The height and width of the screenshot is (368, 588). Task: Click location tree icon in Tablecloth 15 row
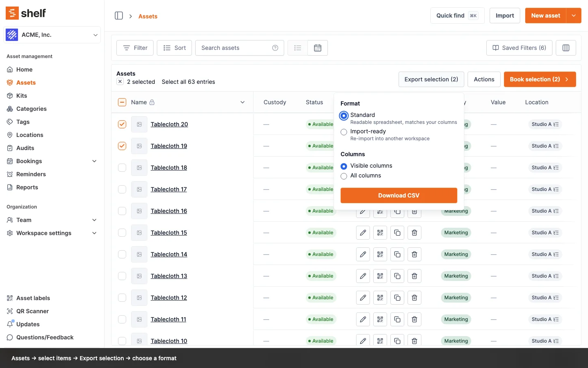(x=556, y=233)
